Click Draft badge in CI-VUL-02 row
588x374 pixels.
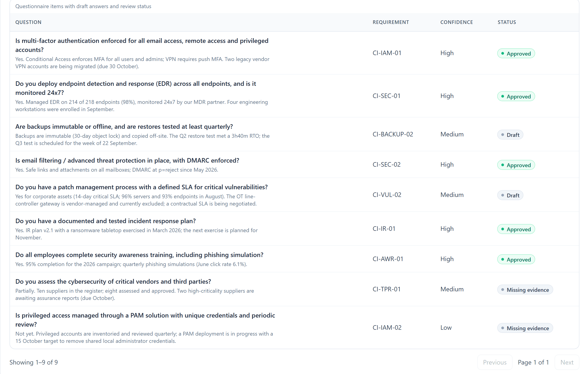510,195
